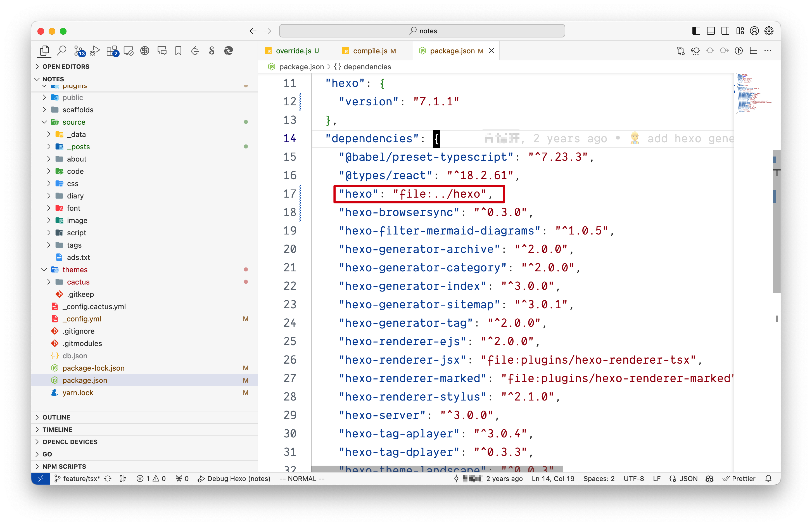The image size is (812, 526).
Task: Open the Manage gear icon
Action: click(x=769, y=31)
